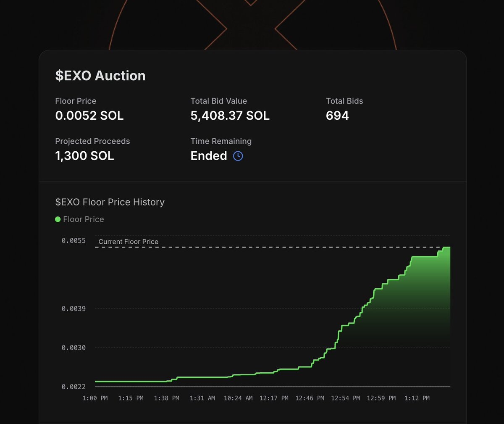Click the green Floor Price legend dot
Viewport: 504px width, 424px height.
(x=58, y=219)
